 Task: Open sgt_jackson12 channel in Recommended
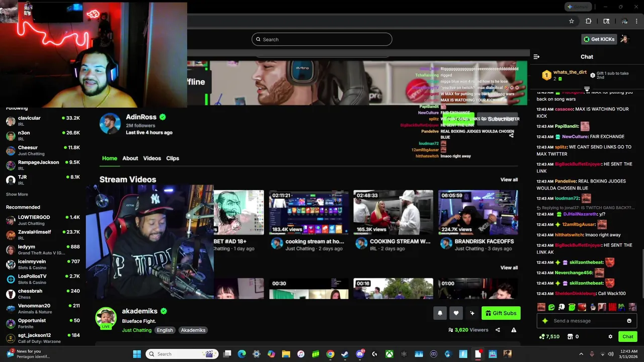(43, 338)
